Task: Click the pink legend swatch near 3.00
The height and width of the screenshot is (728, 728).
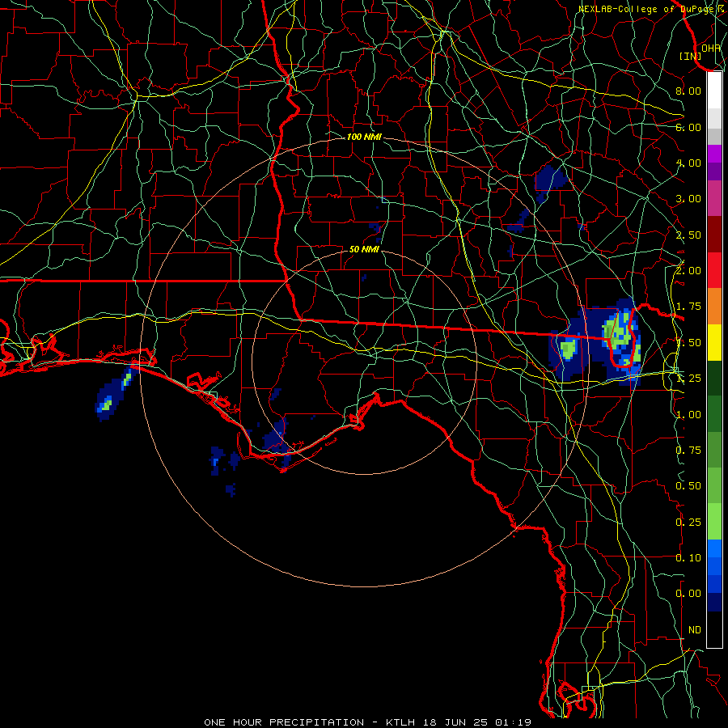Action: [714, 198]
